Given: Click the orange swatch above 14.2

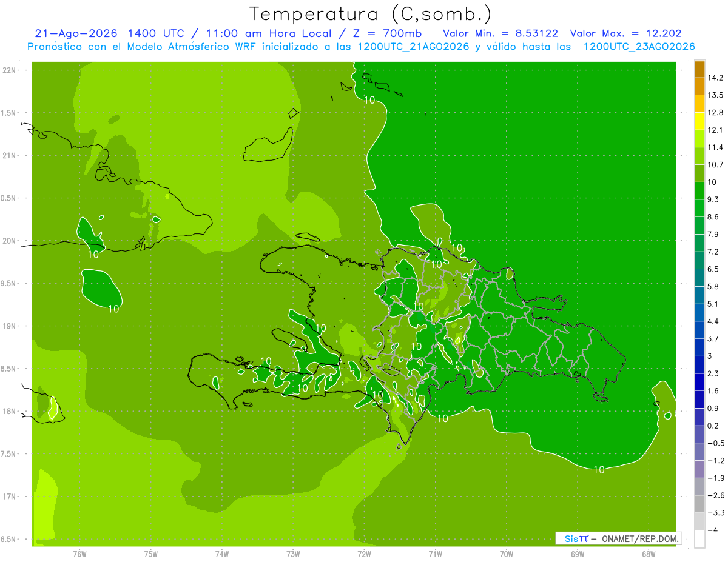Looking at the screenshot, I should (699, 69).
